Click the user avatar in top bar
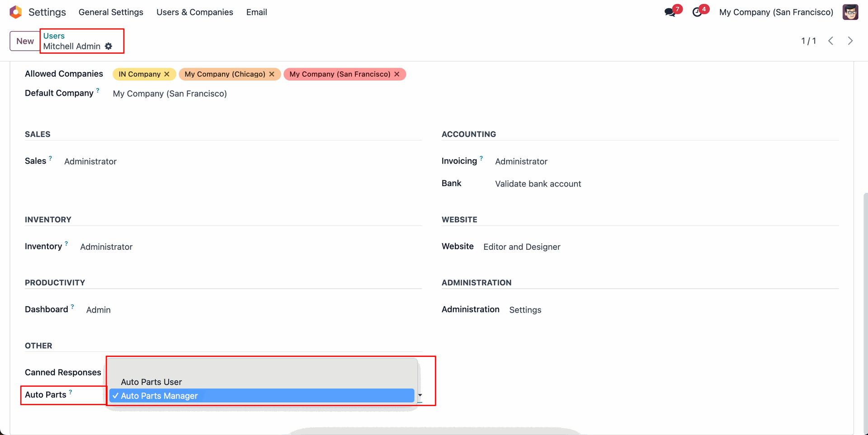The width and height of the screenshot is (868, 435). (850, 12)
